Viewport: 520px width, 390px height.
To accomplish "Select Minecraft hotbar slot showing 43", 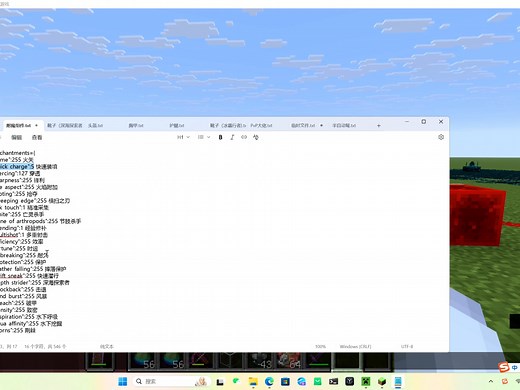I will tap(261, 361).
